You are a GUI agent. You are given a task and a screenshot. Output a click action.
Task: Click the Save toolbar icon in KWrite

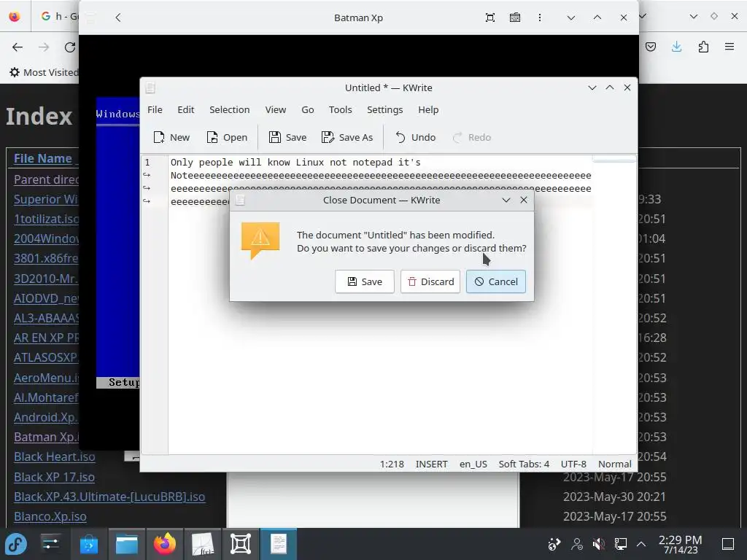[287, 137]
